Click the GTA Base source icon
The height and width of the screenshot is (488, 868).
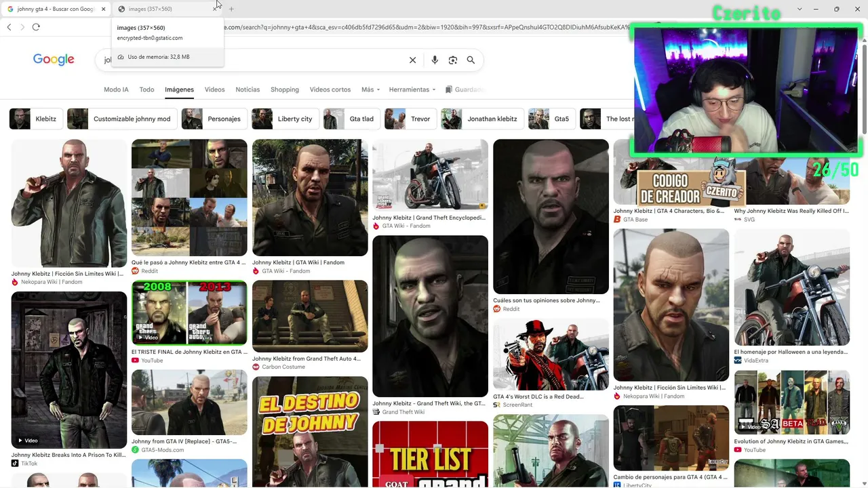[617, 220]
